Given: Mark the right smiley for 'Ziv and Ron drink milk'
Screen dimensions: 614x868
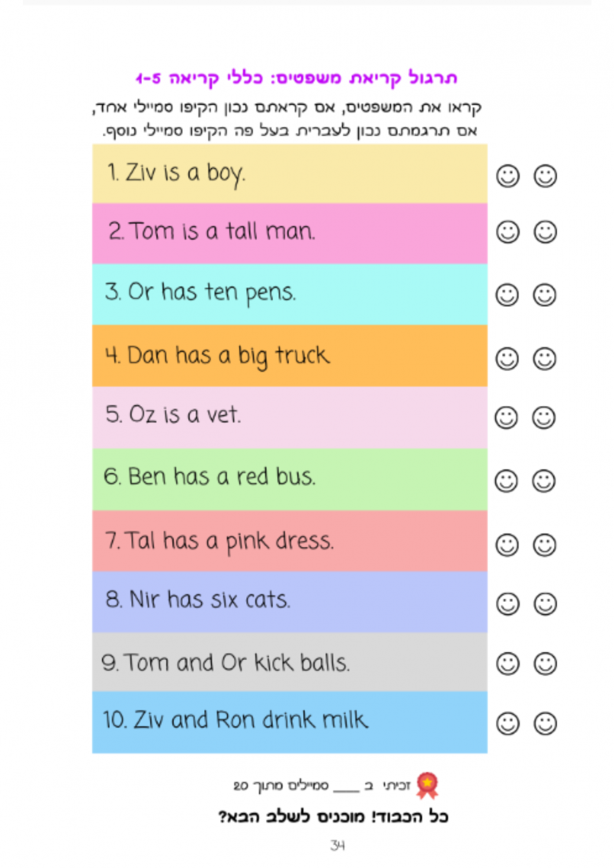Looking at the screenshot, I should point(546,723).
